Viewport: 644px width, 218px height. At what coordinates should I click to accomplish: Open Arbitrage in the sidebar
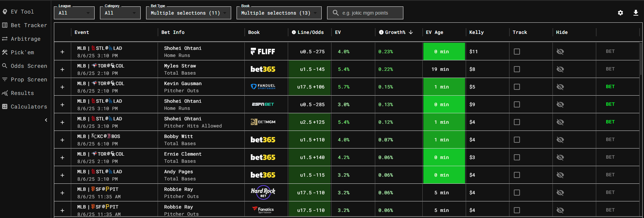25,39
